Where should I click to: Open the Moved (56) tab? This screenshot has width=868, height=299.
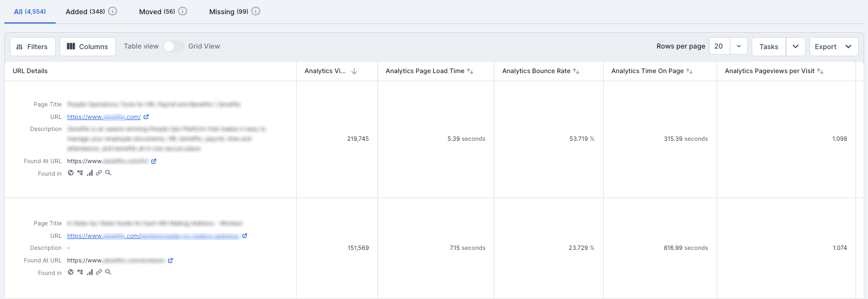click(157, 11)
